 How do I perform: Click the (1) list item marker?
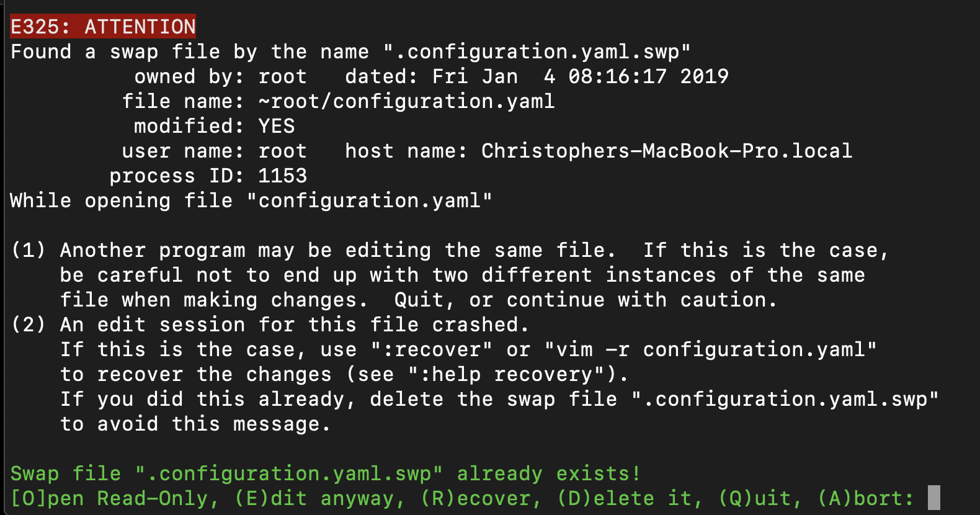coord(29,250)
